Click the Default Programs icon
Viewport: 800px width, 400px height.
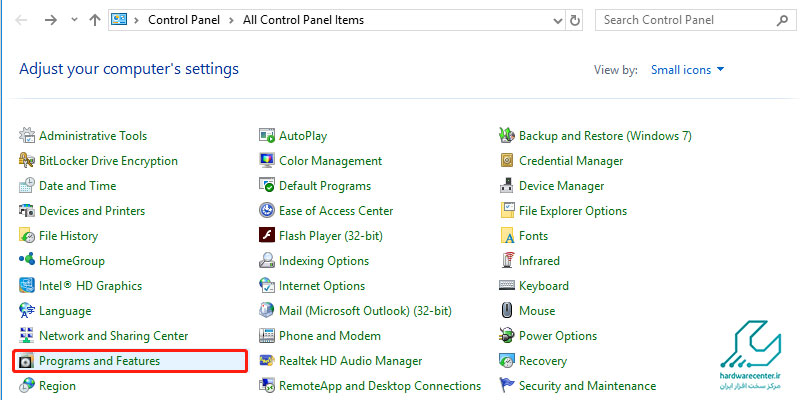point(267,186)
